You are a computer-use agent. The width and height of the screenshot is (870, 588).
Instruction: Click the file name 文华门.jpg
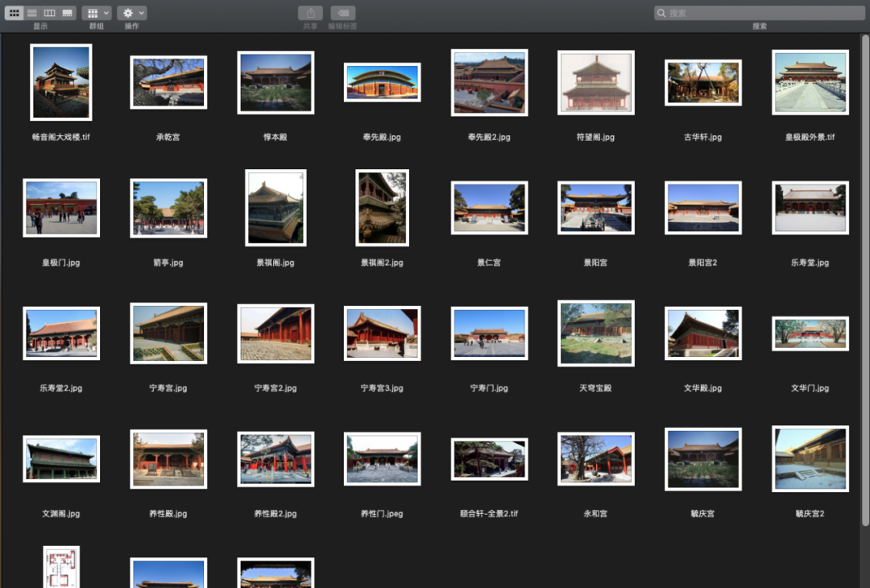[x=810, y=387]
